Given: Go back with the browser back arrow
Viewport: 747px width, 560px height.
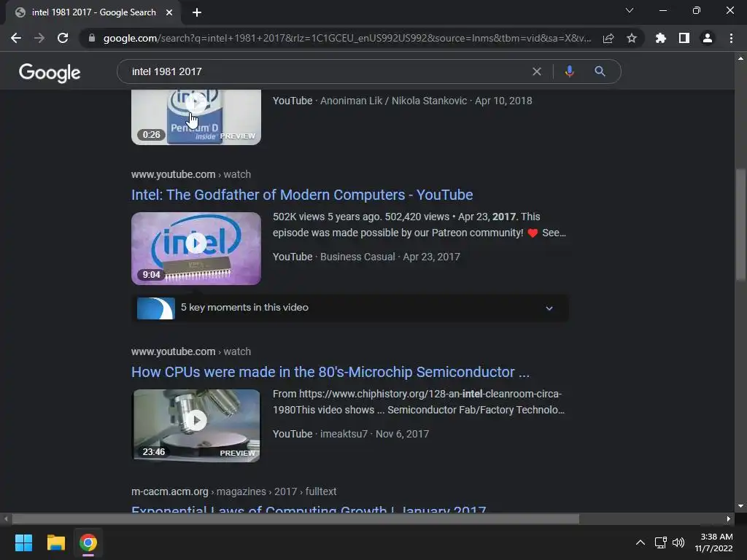Looking at the screenshot, I should pos(16,38).
